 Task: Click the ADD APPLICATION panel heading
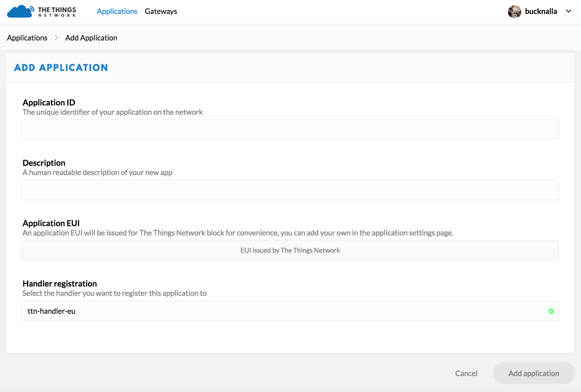(61, 68)
